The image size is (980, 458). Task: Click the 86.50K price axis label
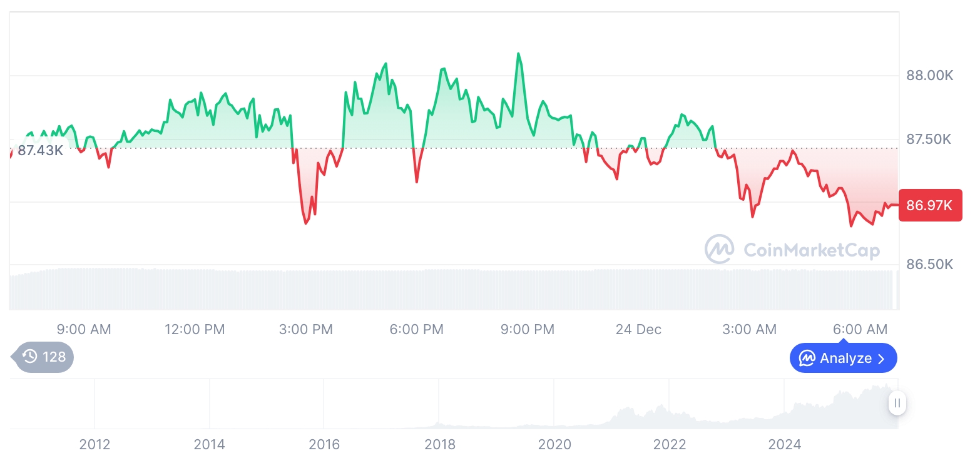(930, 264)
